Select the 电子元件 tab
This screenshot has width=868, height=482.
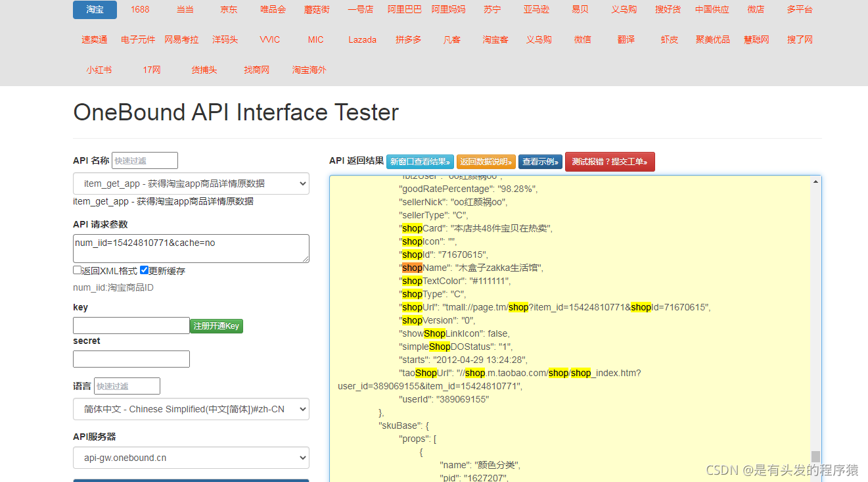(x=138, y=39)
